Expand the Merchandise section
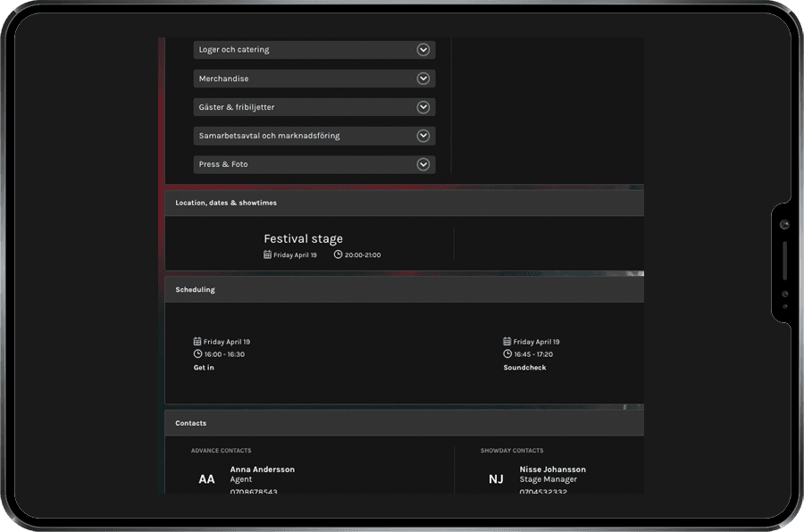The image size is (804, 532). pyautogui.click(x=423, y=79)
